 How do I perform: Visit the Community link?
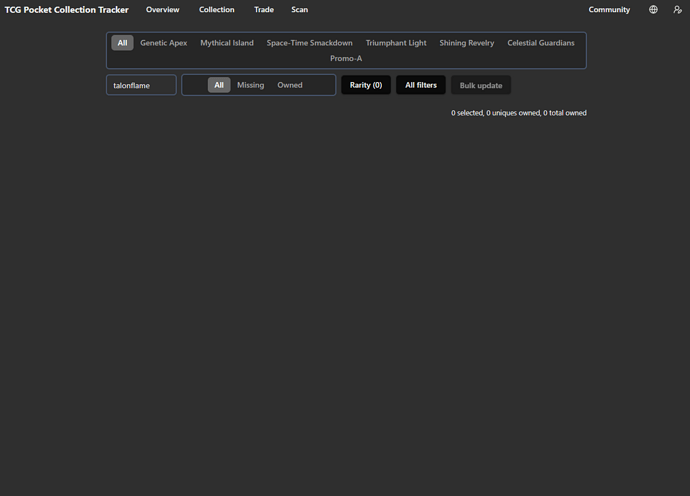tap(609, 10)
